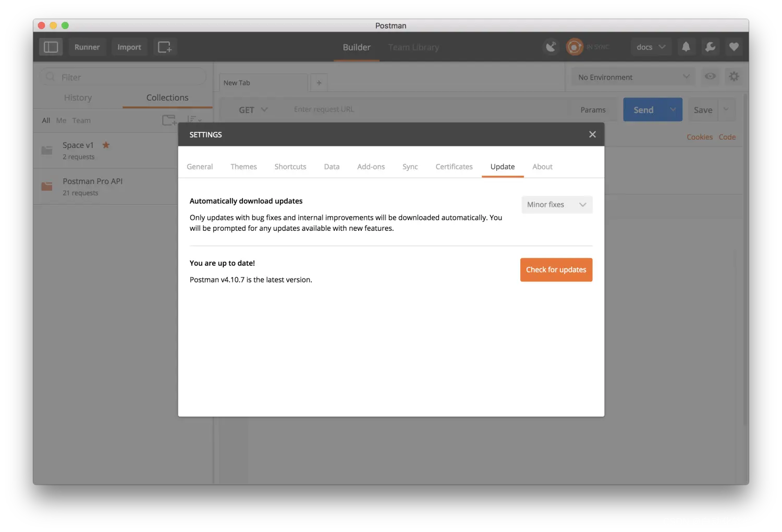Open the Shortcuts settings tab
The height and width of the screenshot is (532, 782).
(x=290, y=167)
